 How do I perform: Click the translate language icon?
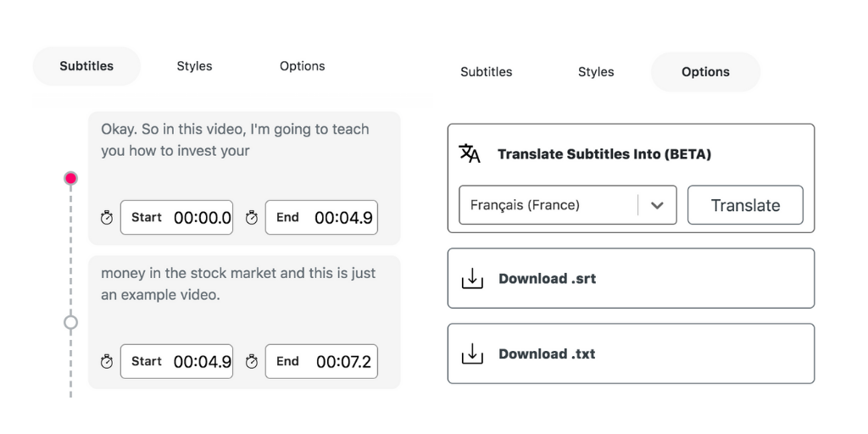click(x=470, y=153)
